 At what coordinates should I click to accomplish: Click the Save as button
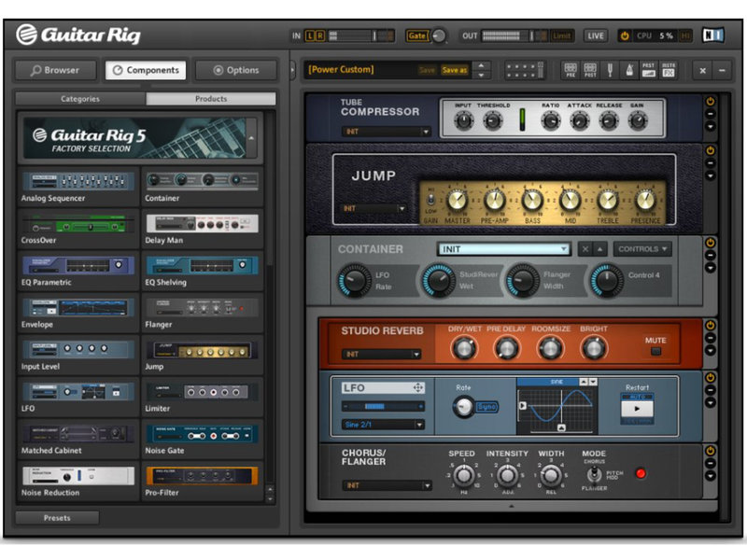click(x=455, y=70)
